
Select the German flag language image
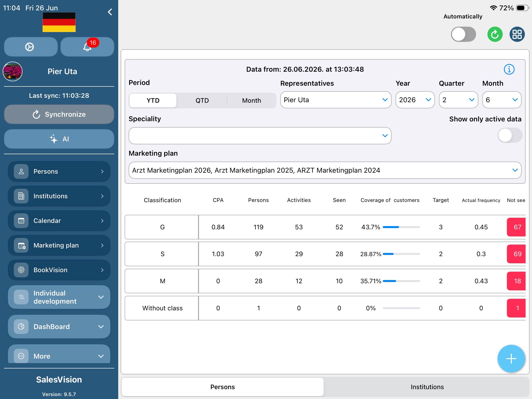(x=59, y=22)
